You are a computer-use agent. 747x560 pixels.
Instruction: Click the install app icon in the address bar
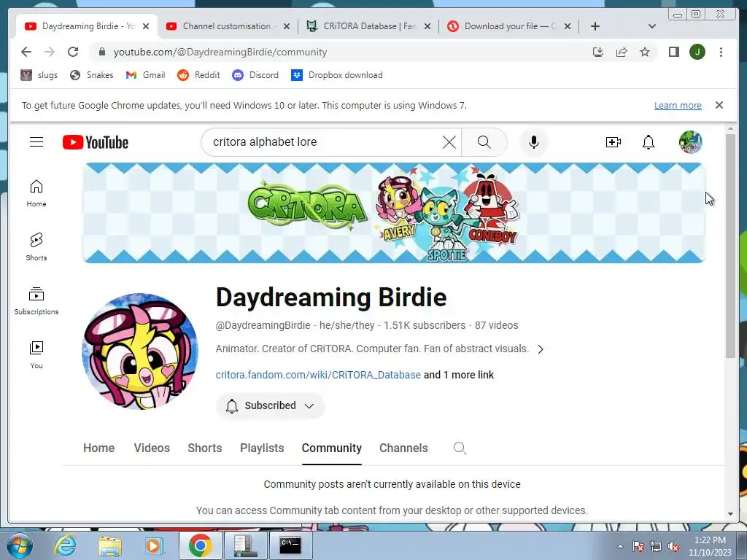(x=598, y=52)
